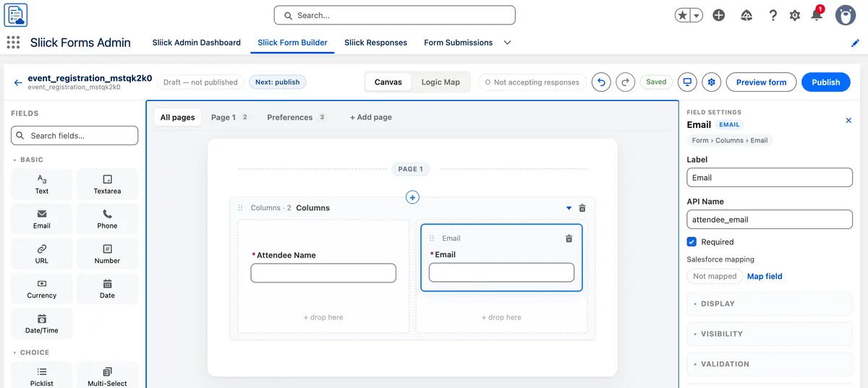Image resolution: width=868 pixels, height=388 pixels.
Task: Switch to Canvas view
Action: (388, 82)
